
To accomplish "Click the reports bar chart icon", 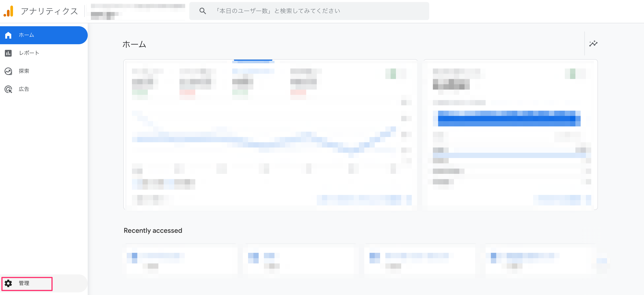I will point(8,53).
